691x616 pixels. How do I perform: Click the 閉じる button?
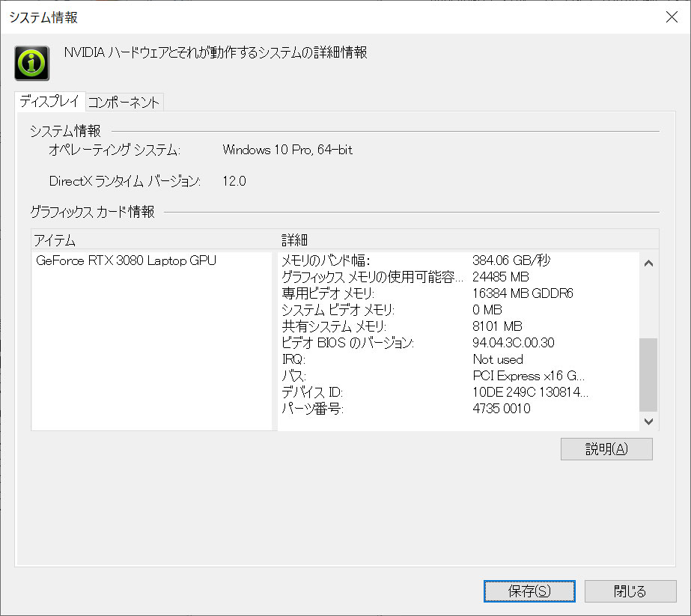[x=630, y=591]
